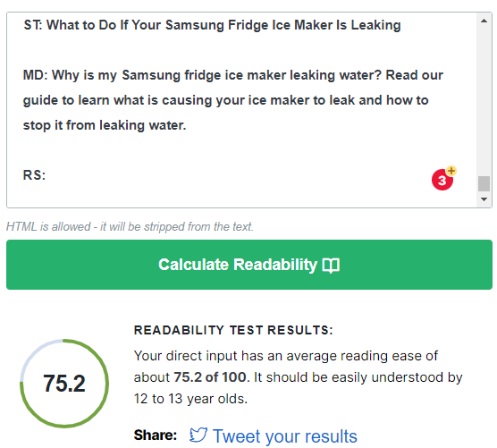Click the scrollbar up arrow in text box
Viewport: 497px width, 448px height.
pyautogui.click(x=484, y=21)
